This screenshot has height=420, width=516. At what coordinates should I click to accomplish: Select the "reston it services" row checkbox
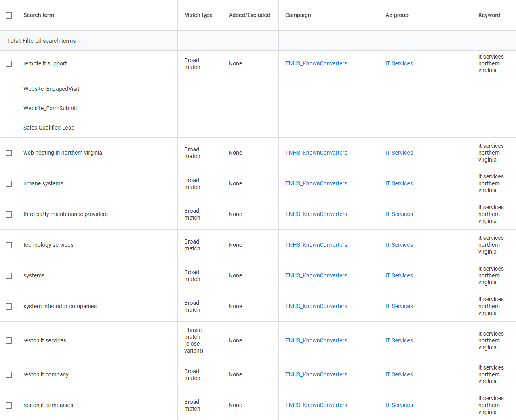coord(9,340)
